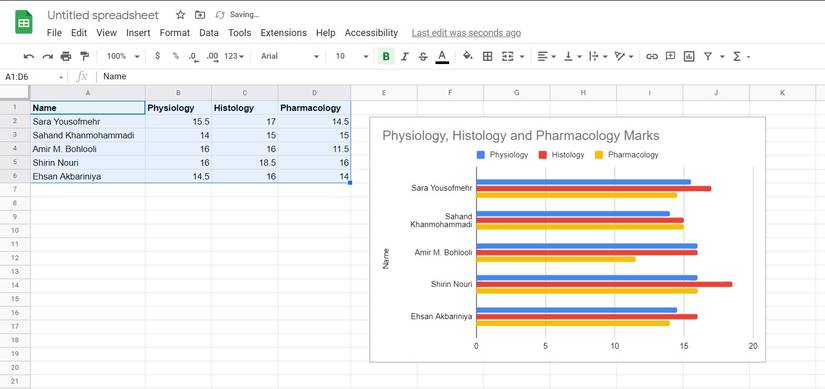Image resolution: width=825 pixels, height=389 pixels.
Task: Open the Format menu
Action: (175, 33)
